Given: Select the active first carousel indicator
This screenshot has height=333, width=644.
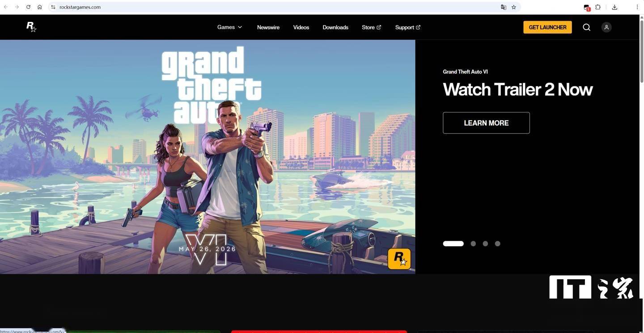Looking at the screenshot, I should point(453,243).
